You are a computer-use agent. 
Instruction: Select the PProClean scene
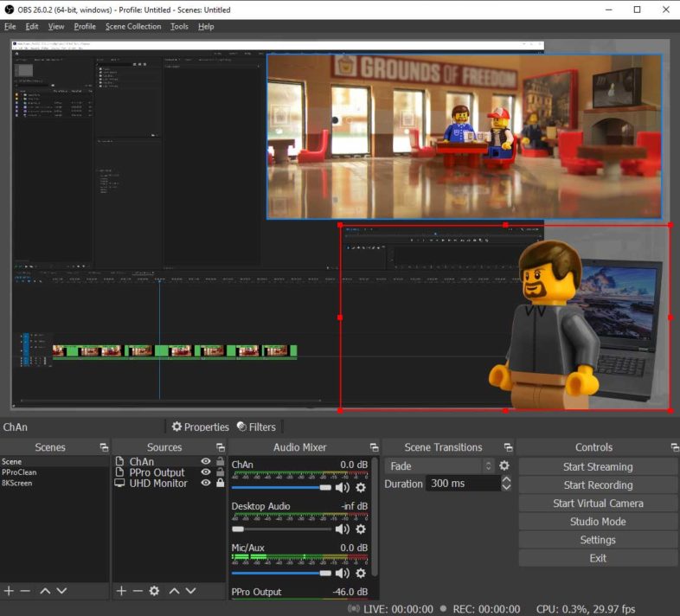point(55,472)
